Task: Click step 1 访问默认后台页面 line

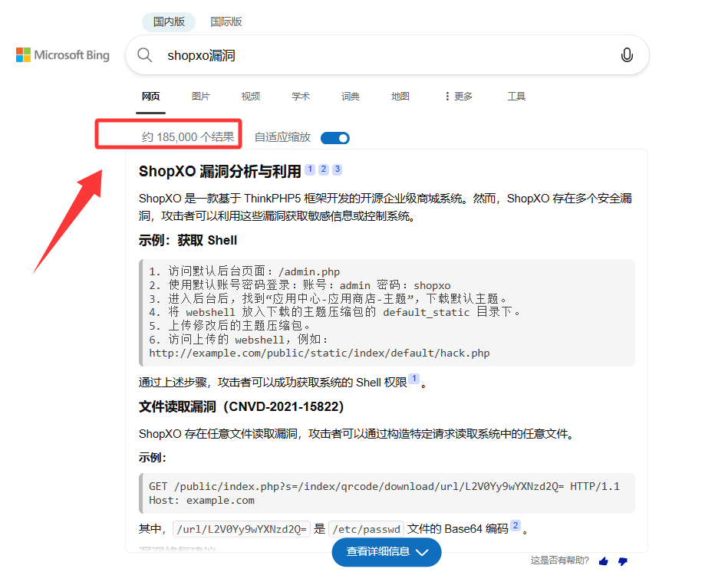Action: pyautogui.click(x=244, y=271)
